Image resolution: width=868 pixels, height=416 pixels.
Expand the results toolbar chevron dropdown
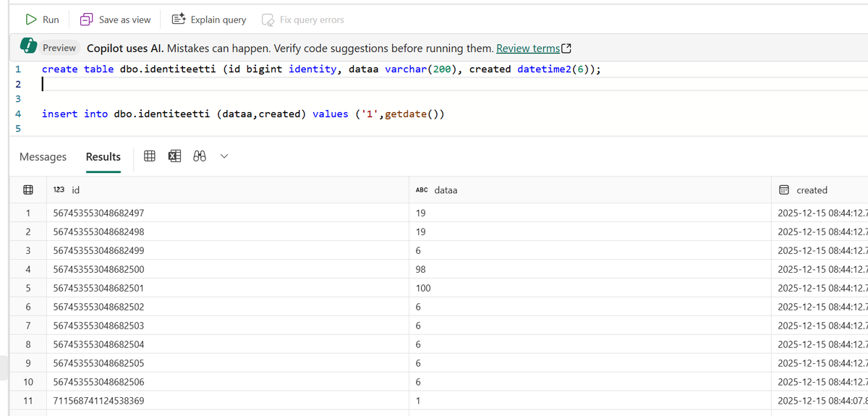pyautogui.click(x=224, y=156)
